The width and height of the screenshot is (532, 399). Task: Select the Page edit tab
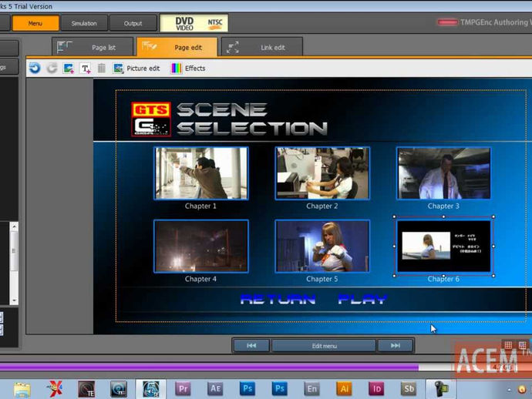177,47
